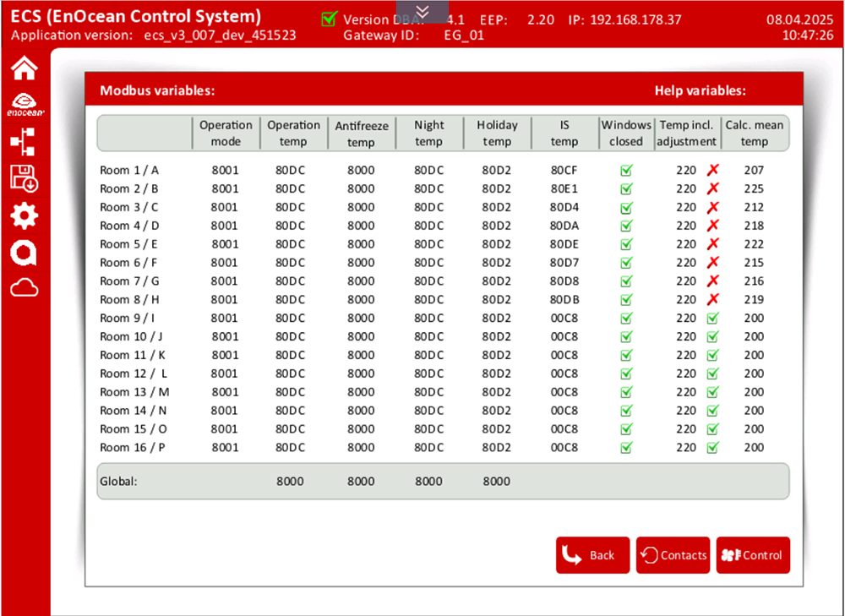845x616 pixels.
Task: Expand the double-chevron dropdown at top
Action: click(x=423, y=10)
